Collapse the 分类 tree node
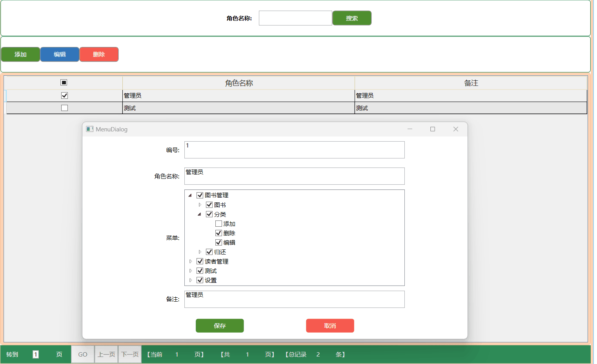This screenshot has height=364, width=597. pos(200,214)
